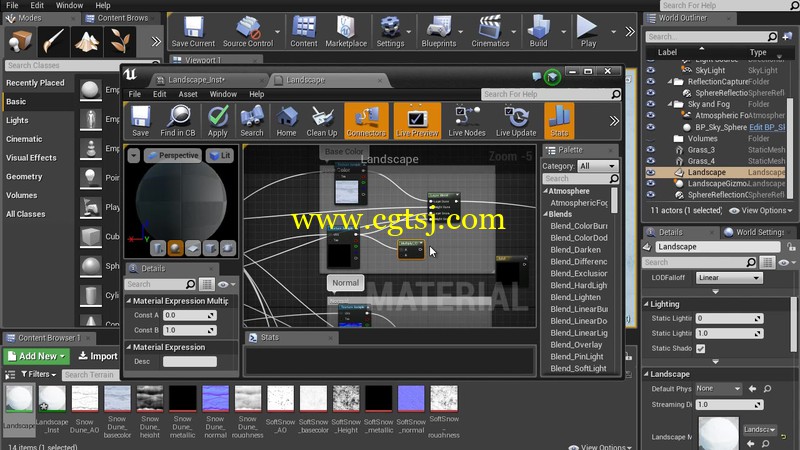Open the LODFalloff Linear dropdown
The height and width of the screenshot is (450, 800).
729,278
